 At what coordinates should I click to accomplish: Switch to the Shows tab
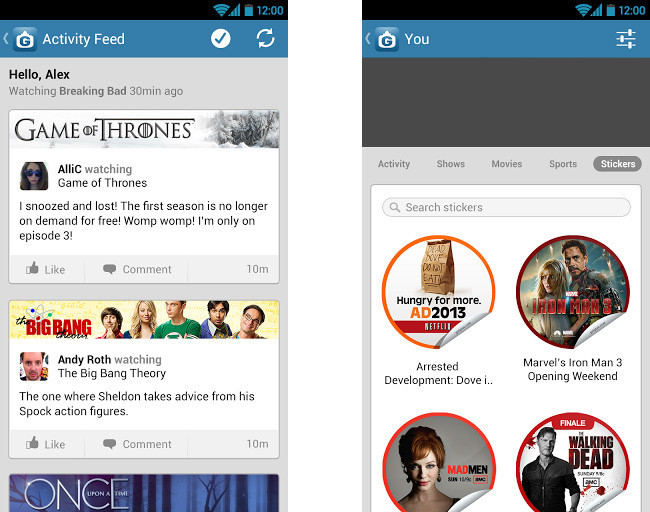[451, 164]
